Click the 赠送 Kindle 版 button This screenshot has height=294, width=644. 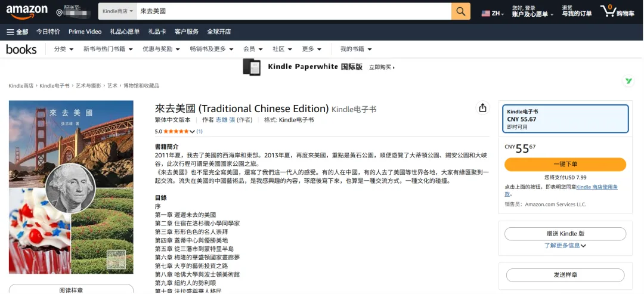pos(565,234)
